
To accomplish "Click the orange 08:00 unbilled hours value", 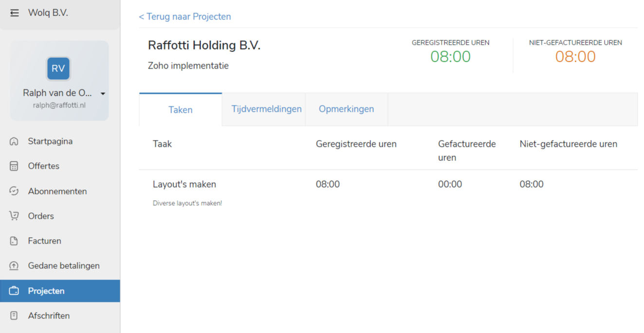I will click(575, 57).
